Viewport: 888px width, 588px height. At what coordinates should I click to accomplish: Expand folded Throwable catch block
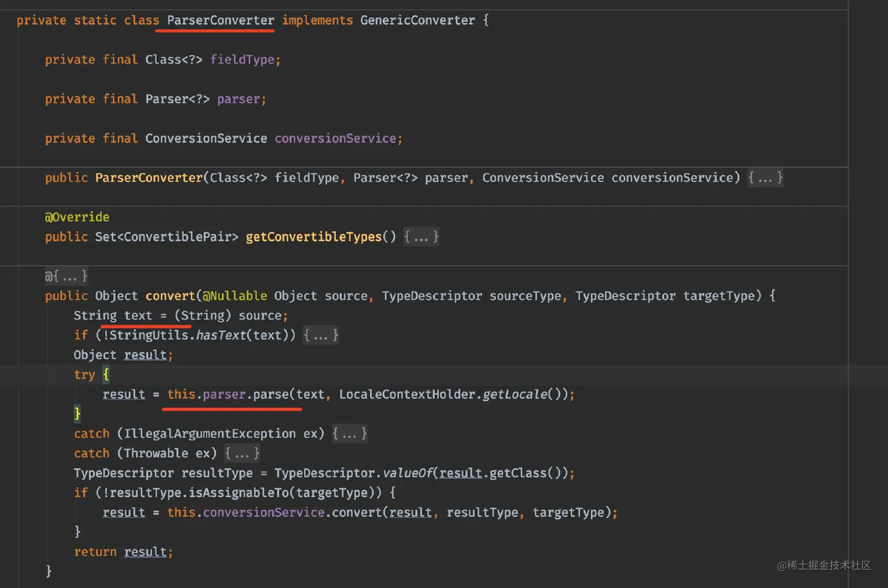[242, 453]
